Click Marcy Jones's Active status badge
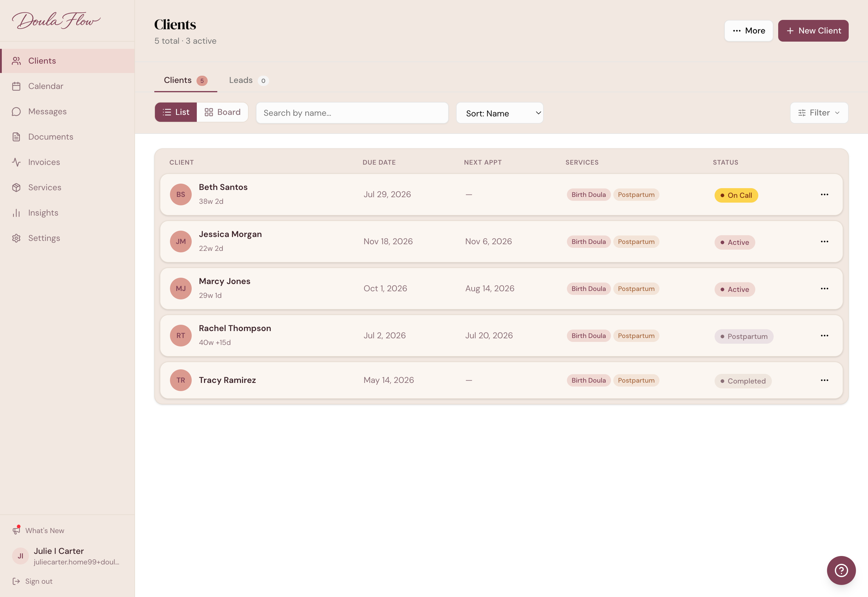 (x=734, y=289)
